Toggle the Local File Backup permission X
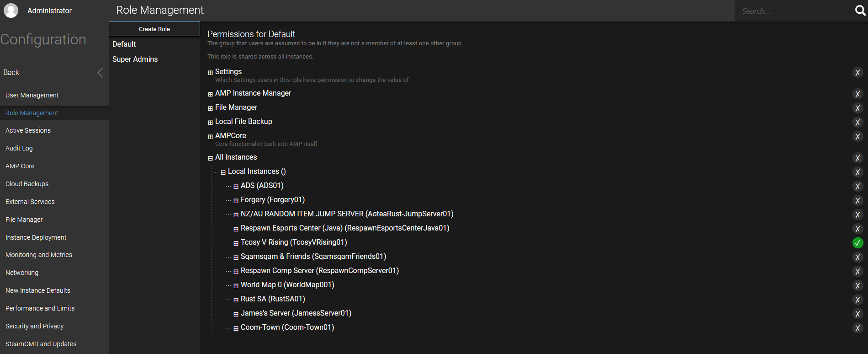Image resolution: width=868 pixels, height=354 pixels. [857, 123]
